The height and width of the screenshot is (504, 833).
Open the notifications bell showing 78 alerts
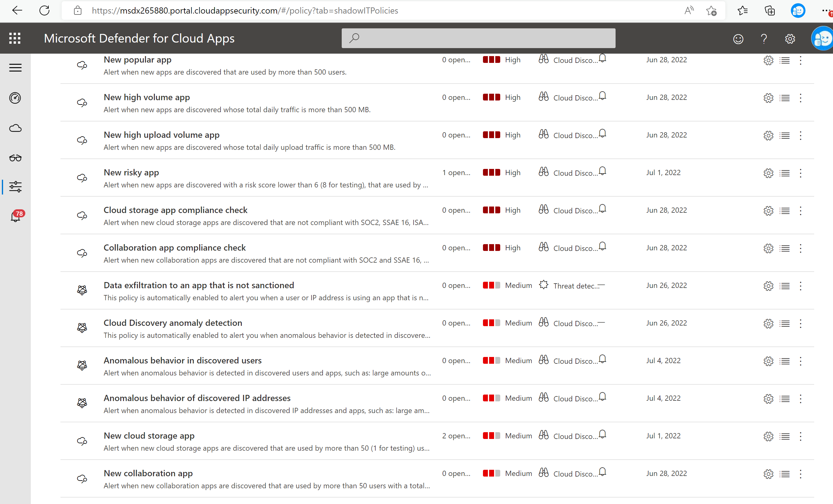tap(15, 216)
